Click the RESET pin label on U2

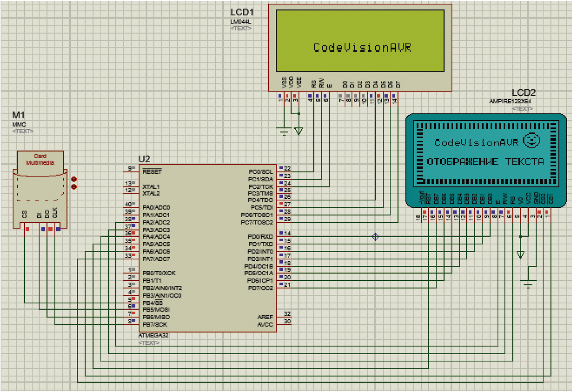pyautogui.click(x=152, y=172)
